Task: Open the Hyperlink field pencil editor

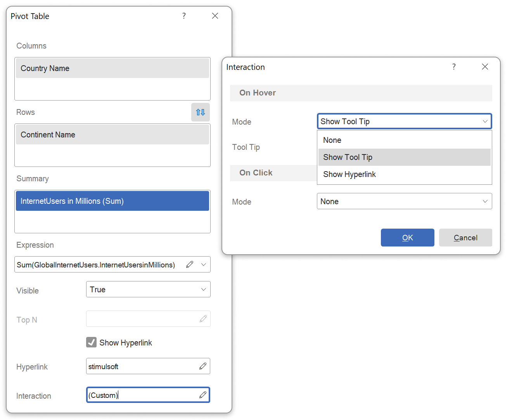Action: tap(203, 366)
